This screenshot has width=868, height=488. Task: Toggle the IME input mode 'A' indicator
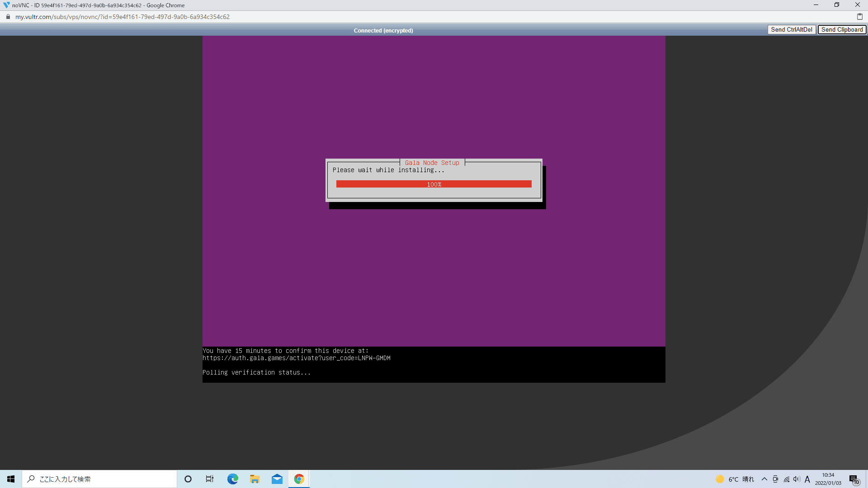[x=807, y=479]
